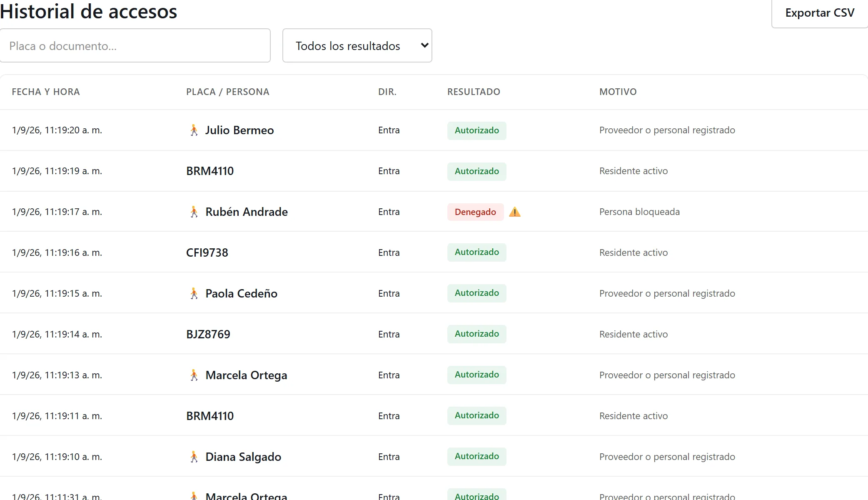Click the timestamp 1/9/26, 11:19:10 a. m.
The image size is (868, 500).
pos(57,457)
